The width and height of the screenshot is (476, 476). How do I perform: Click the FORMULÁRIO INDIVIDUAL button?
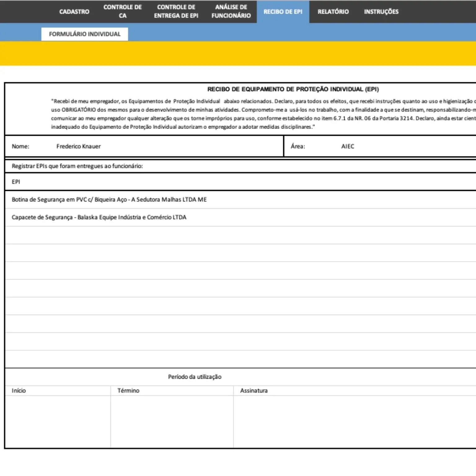[85, 34]
